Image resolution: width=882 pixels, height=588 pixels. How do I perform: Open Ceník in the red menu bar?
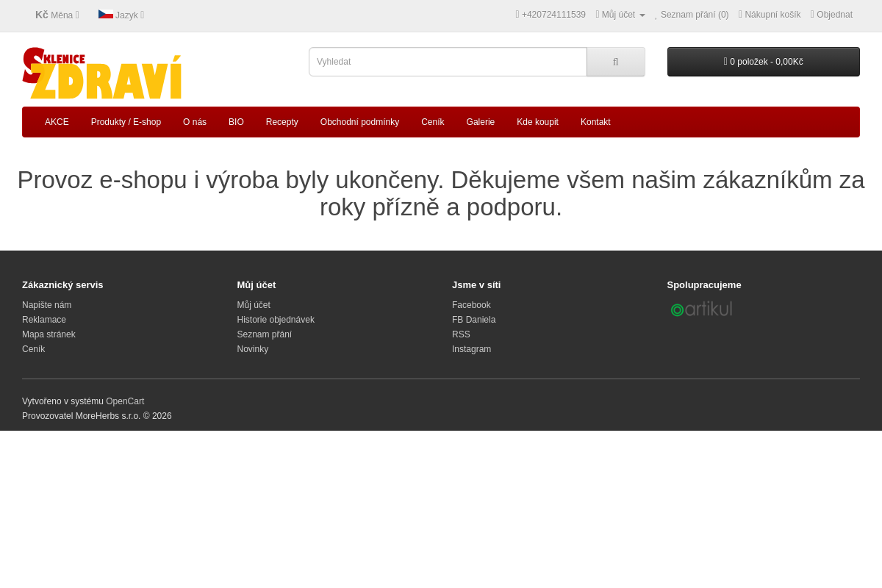tap(433, 122)
